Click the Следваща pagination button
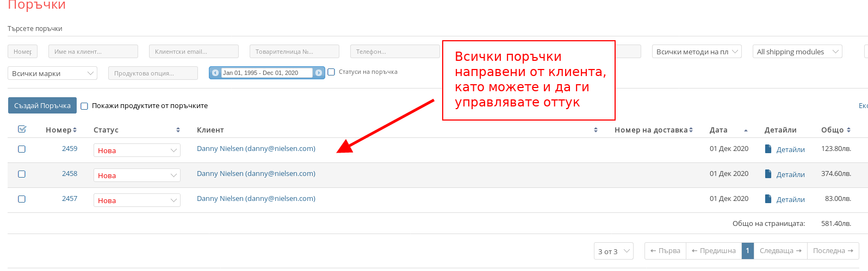The height and width of the screenshot is (271, 868). 780,251
